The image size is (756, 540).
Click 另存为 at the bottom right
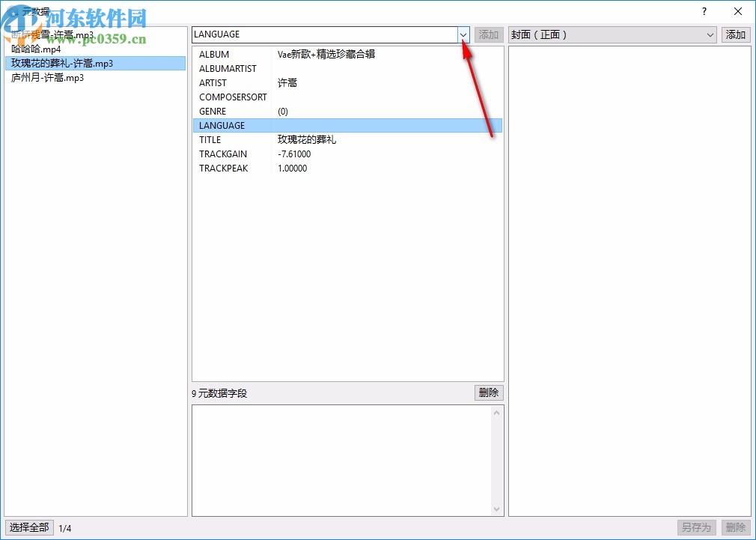click(697, 527)
